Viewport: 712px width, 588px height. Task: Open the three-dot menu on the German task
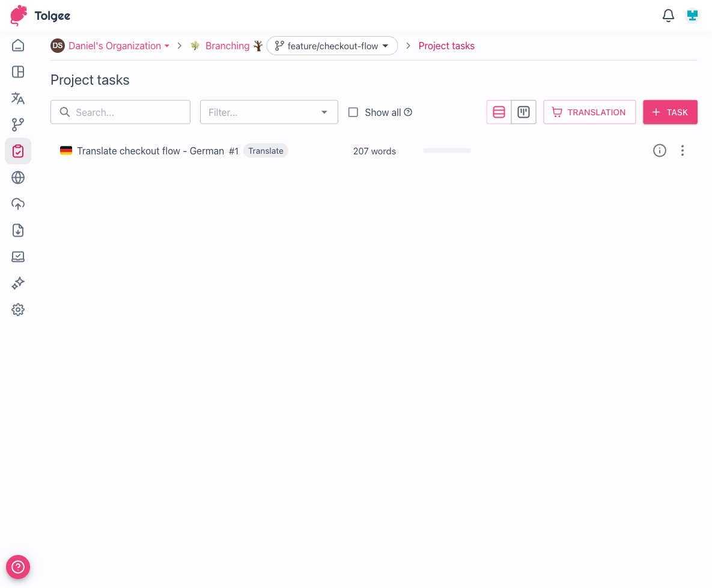click(683, 151)
